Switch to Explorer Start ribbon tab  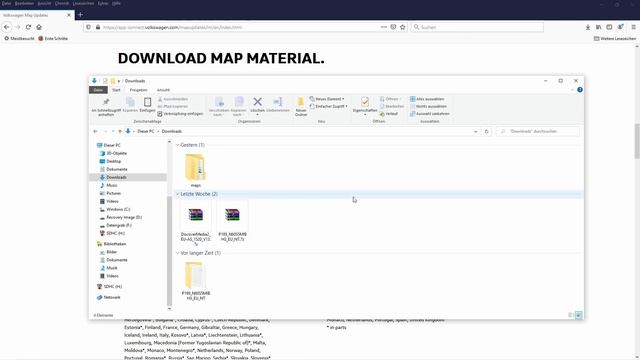coord(116,90)
